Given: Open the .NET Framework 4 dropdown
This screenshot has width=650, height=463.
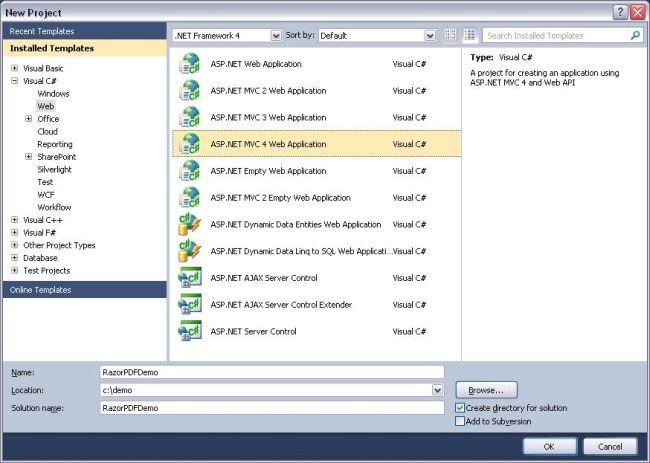Looking at the screenshot, I should pos(276,36).
